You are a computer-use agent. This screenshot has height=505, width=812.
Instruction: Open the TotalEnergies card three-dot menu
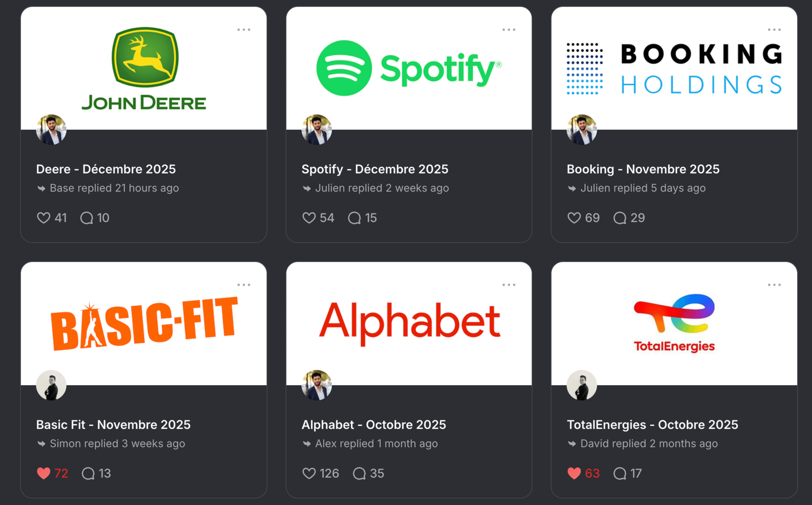coord(774,285)
